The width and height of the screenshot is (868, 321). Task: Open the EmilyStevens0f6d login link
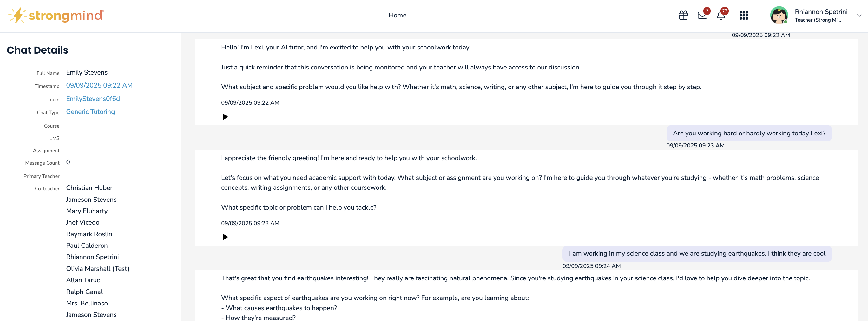(93, 99)
